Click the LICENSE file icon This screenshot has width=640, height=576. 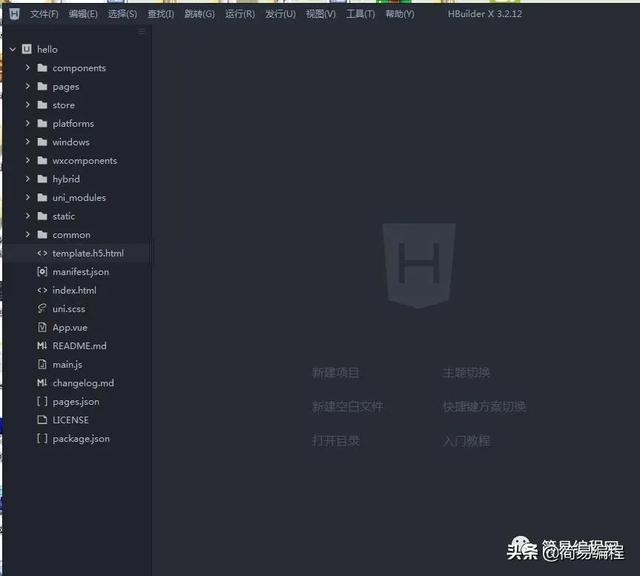point(42,420)
